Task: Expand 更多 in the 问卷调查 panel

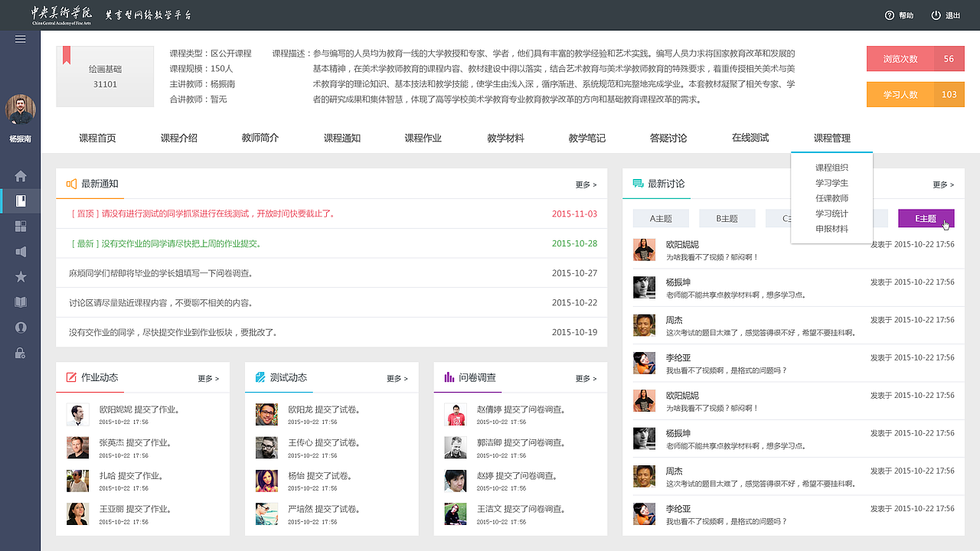Action: point(585,377)
